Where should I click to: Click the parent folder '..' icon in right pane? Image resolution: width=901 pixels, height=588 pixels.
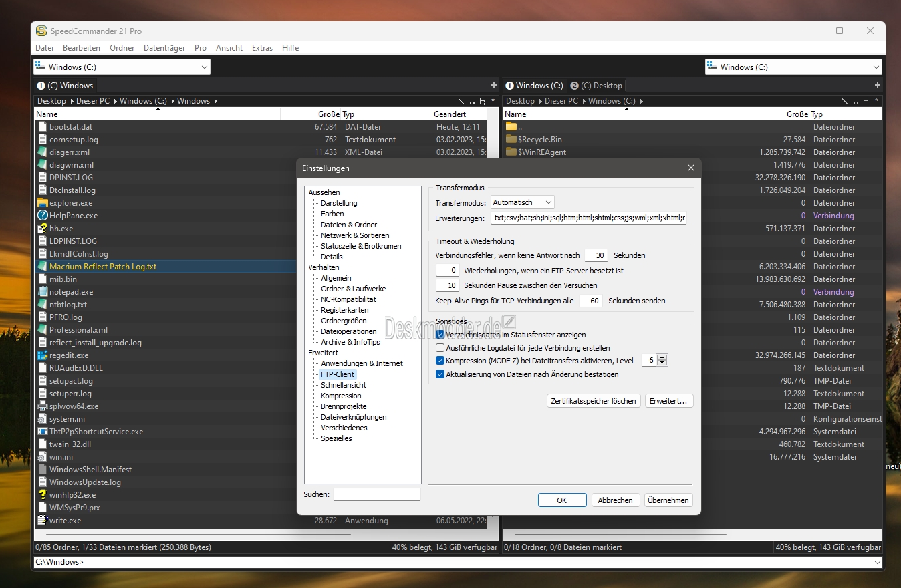pyautogui.click(x=511, y=127)
